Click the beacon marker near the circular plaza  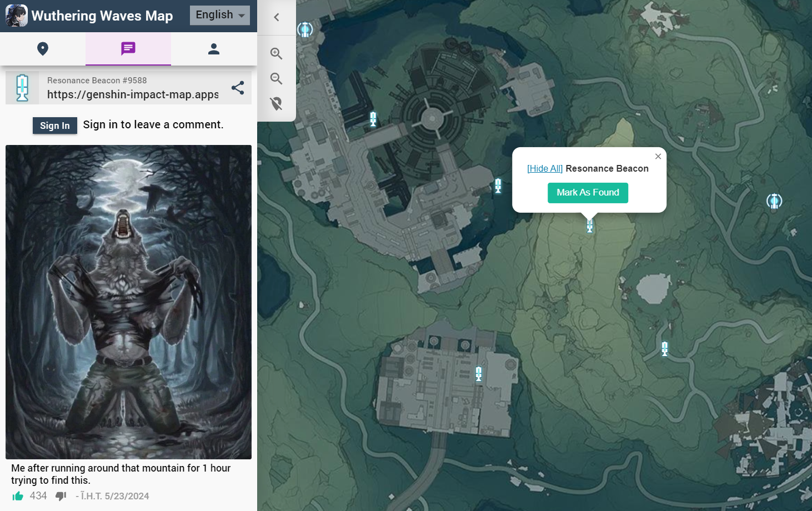tap(373, 119)
